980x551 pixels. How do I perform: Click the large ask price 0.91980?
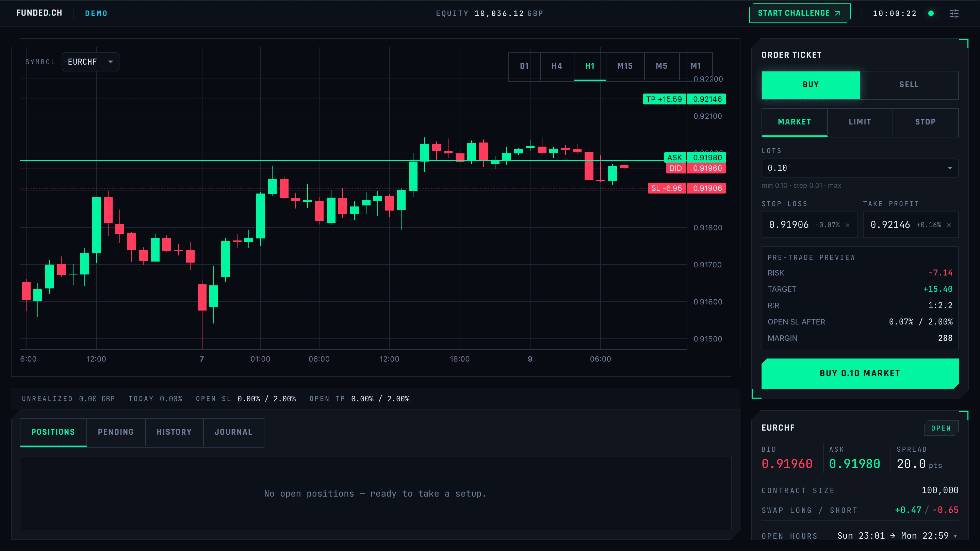click(854, 464)
